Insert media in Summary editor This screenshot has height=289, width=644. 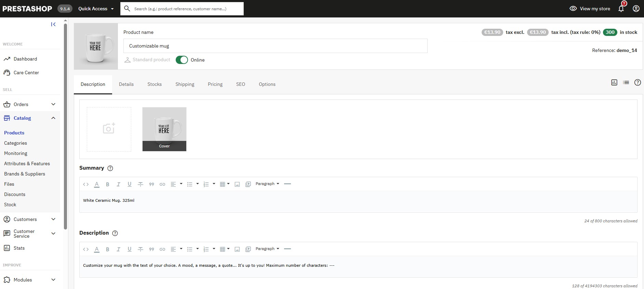248,184
